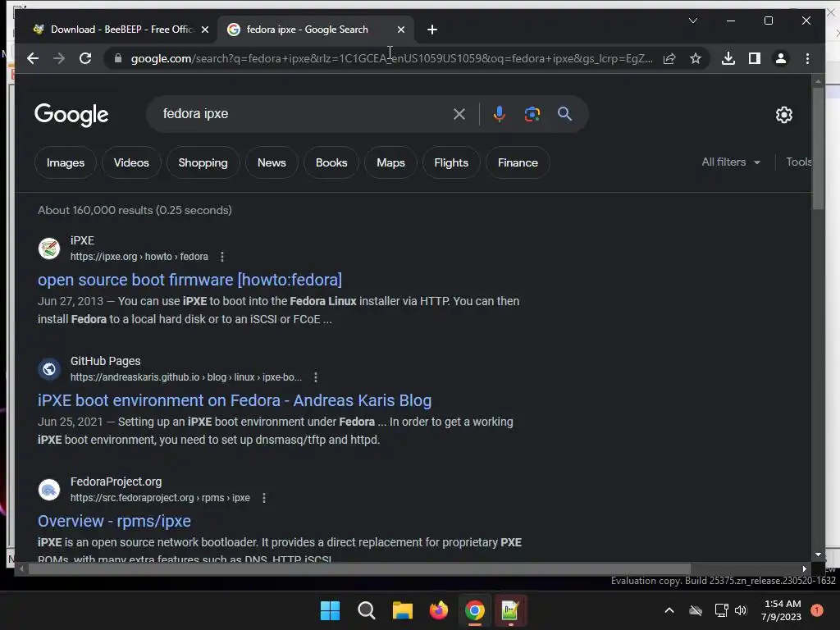Filter results by Finance
The width and height of the screenshot is (840, 630).
(518, 163)
